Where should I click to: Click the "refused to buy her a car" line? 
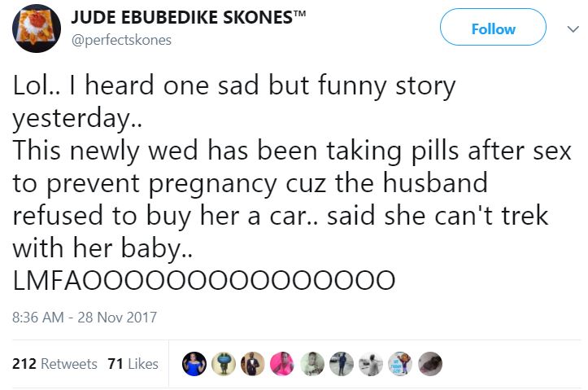tap(281, 216)
